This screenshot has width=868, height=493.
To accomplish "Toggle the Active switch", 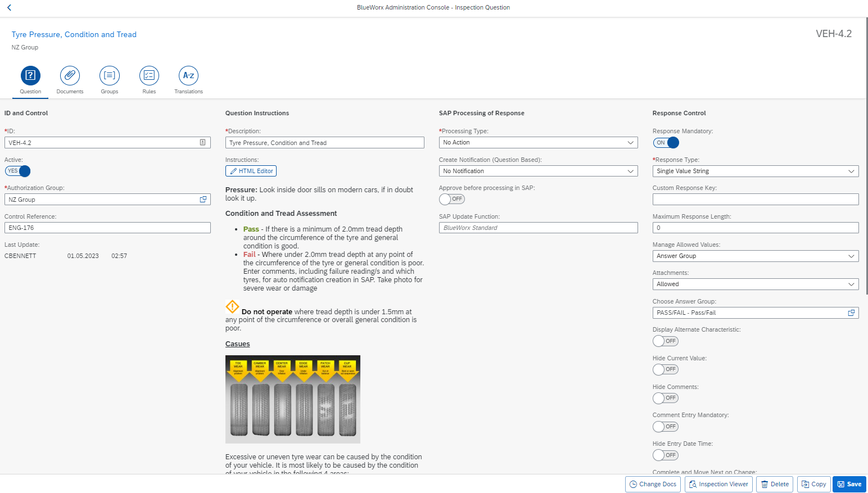I will pyautogui.click(x=17, y=171).
